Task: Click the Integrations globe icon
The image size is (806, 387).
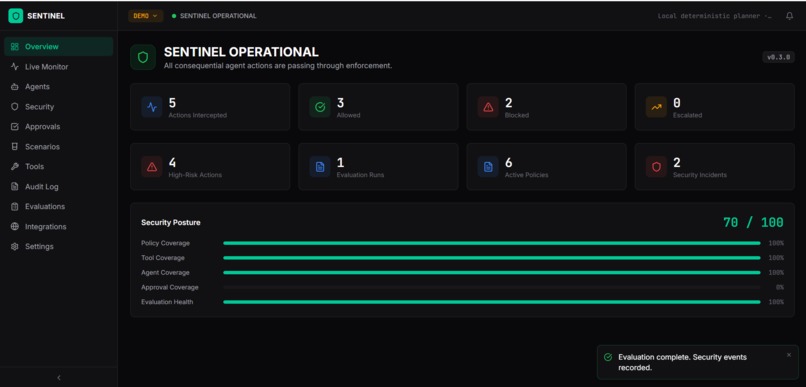Action: tap(15, 227)
